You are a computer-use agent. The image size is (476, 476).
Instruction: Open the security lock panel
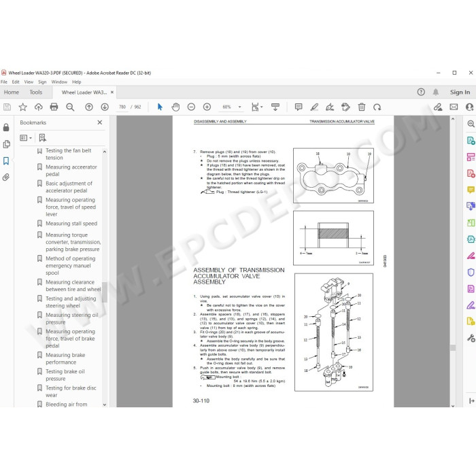point(6,127)
